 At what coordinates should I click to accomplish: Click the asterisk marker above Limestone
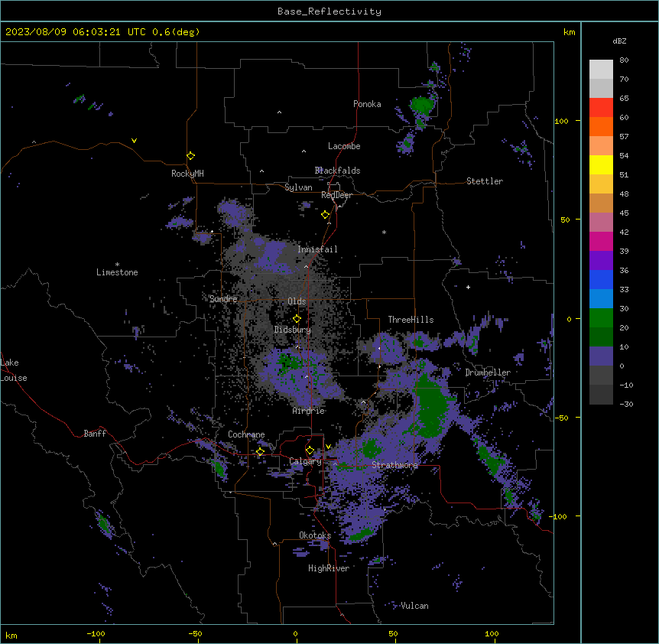click(117, 265)
